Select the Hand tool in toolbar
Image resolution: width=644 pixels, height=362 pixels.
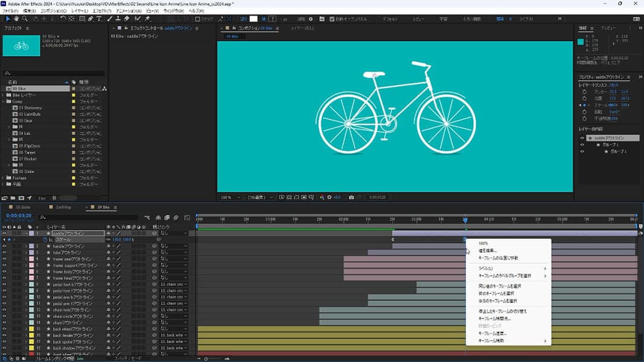click(16, 19)
